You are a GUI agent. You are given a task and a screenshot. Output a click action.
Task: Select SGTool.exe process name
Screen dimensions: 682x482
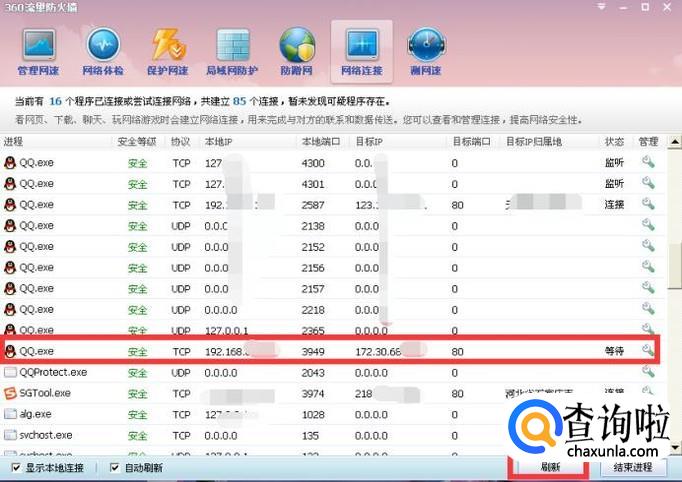pyautogui.click(x=45, y=393)
